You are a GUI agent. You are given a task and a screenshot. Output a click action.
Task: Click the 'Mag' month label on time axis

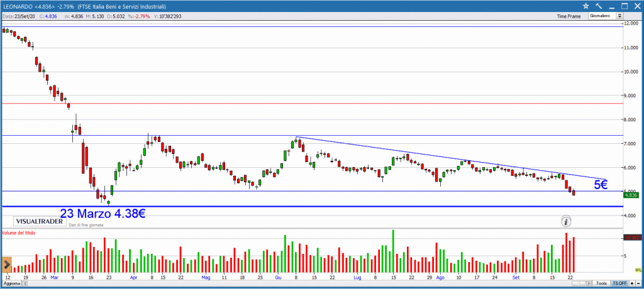click(206, 278)
